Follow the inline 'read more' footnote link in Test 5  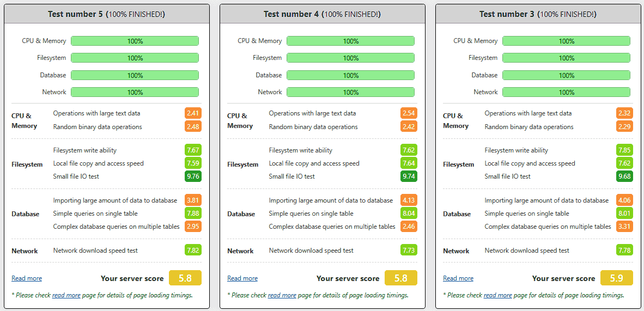66,295
